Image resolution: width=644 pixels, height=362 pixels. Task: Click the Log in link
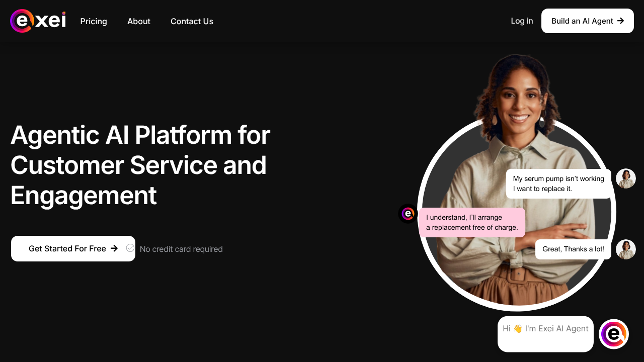coord(522,21)
